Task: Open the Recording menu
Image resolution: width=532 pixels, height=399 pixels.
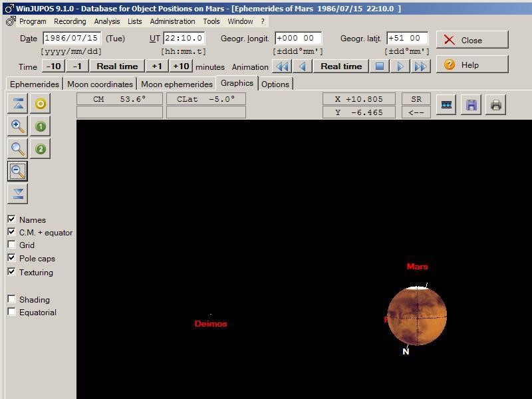Action: tap(70, 21)
